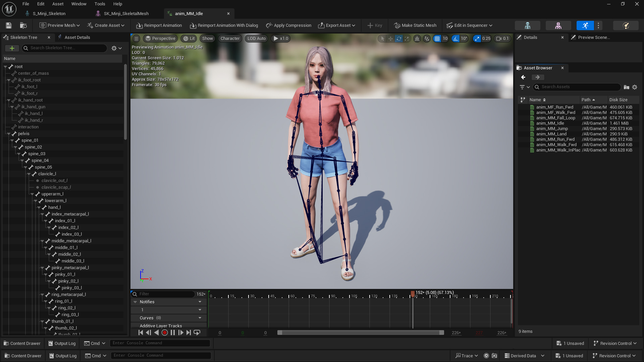The width and height of the screenshot is (644, 362).
Task: Toggle rotation angle snapping
Action: [455, 39]
